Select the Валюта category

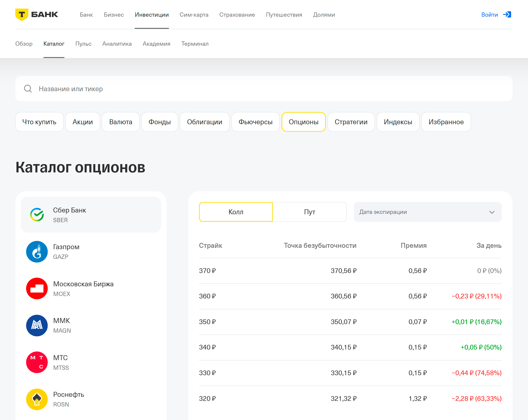coord(121,122)
